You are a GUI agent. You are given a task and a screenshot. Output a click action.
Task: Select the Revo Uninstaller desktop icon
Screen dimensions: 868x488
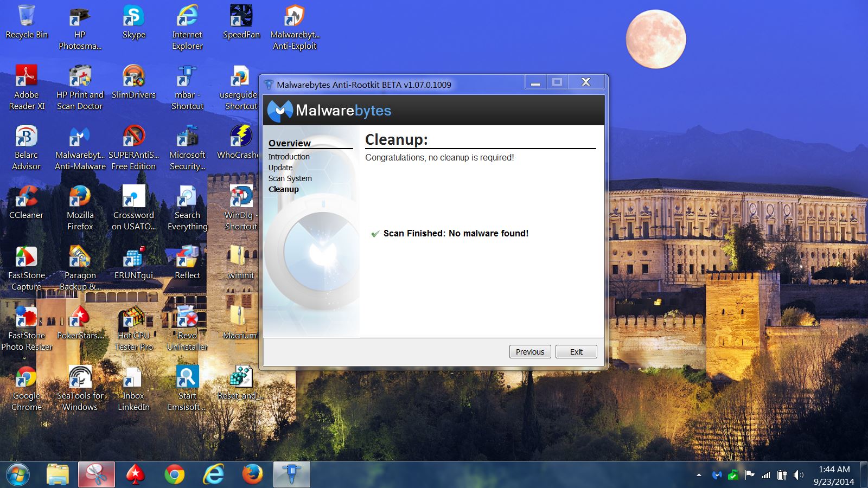coord(187,329)
